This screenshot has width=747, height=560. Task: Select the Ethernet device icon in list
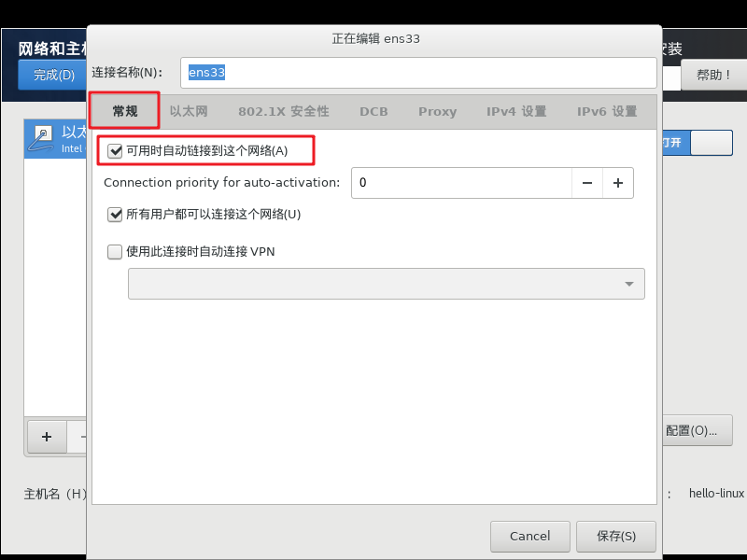pos(40,139)
